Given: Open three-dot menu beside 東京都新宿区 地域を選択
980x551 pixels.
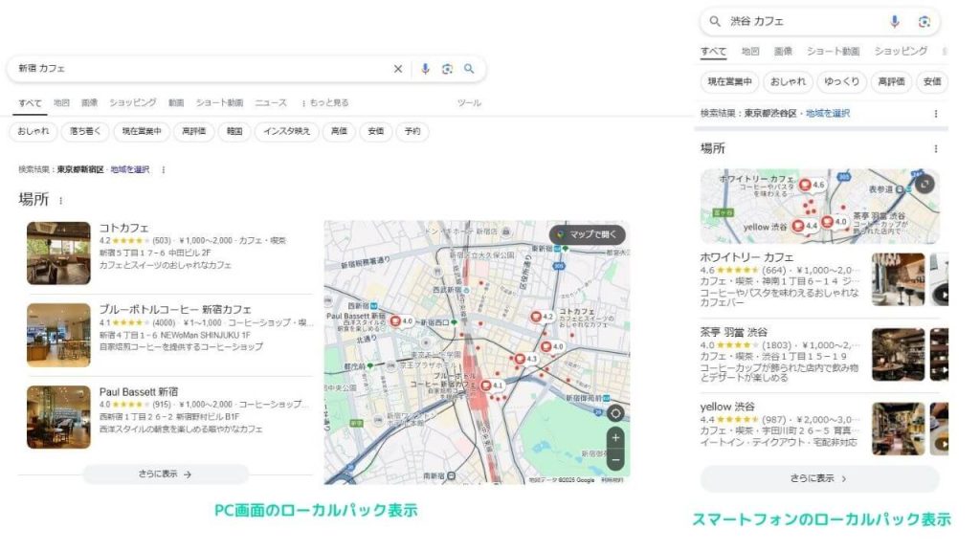Looking at the screenshot, I should (x=163, y=169).
